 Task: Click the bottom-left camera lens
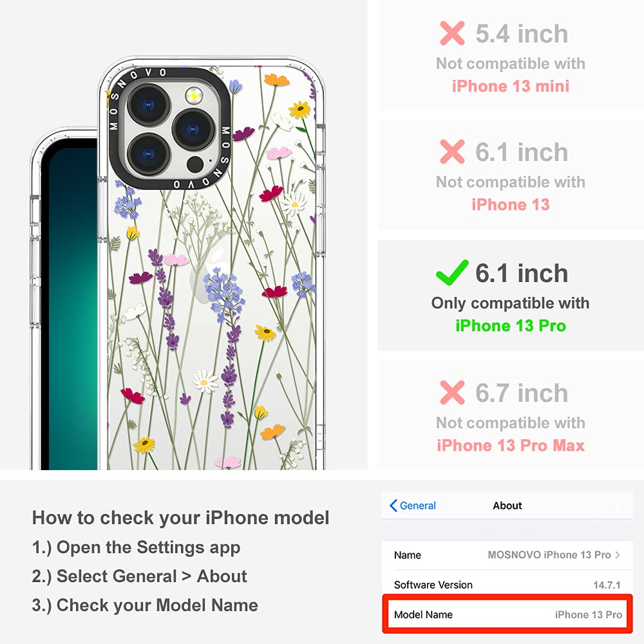[x=149, y=154]
